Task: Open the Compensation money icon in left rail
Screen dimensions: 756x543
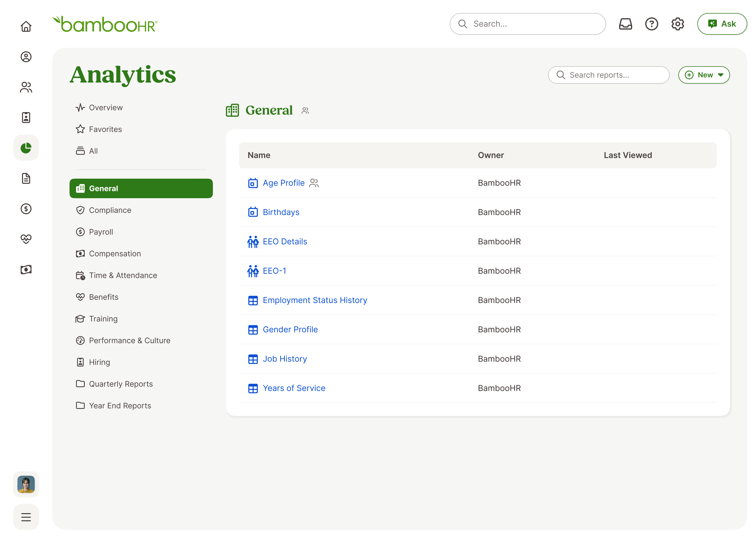Action: click(x=26, y=269)
